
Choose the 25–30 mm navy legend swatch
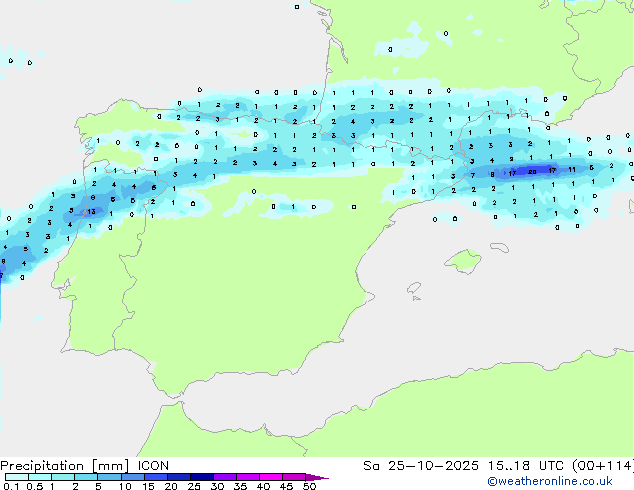(x=202, y=477)
